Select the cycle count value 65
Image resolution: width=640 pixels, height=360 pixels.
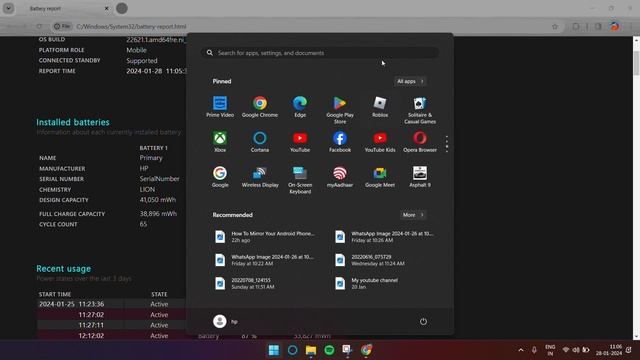pos(143,224)
